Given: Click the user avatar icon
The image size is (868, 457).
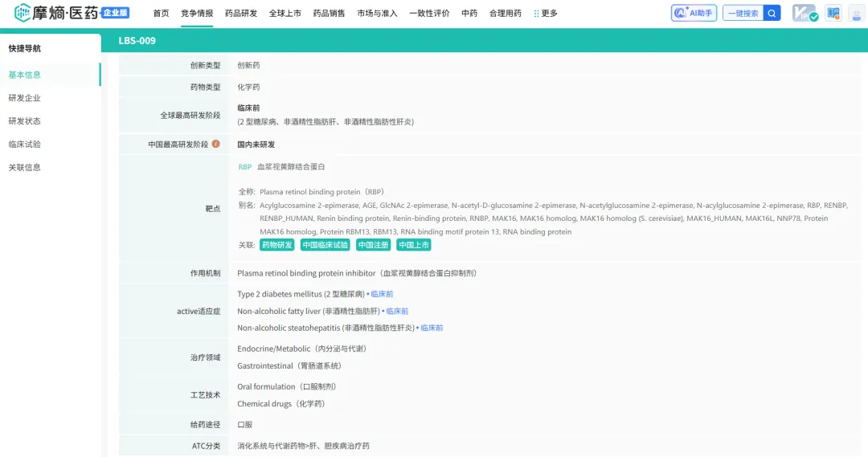Looking at the screenshot, I should tap(856, 14).
